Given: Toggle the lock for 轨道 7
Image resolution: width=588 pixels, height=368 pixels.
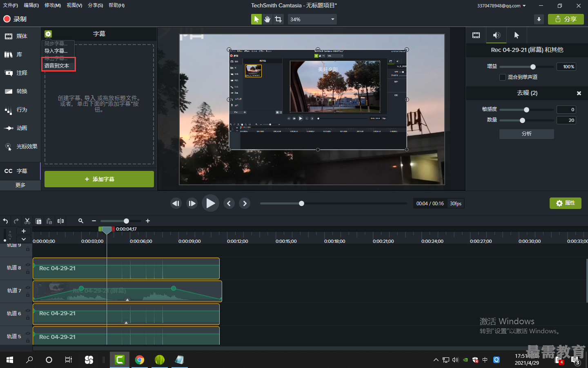Looking at the screenshot, I should (x=28, y=294).
